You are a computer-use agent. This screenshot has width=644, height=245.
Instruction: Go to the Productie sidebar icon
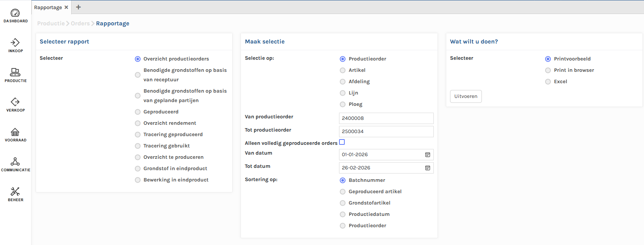tap(15, 72)
